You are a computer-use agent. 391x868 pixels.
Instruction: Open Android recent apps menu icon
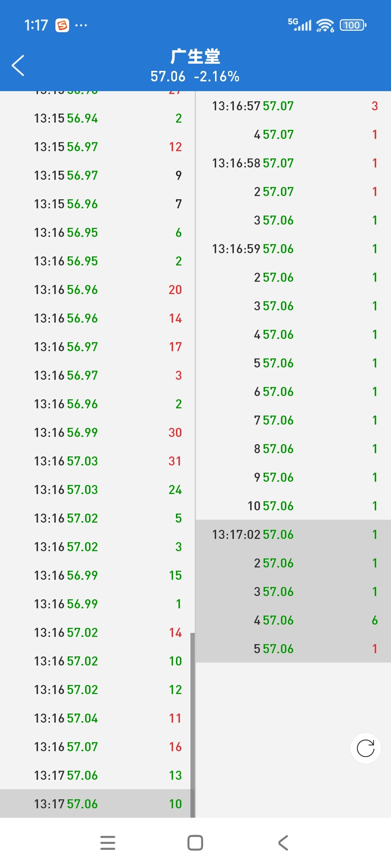click(x=108, y=843)
